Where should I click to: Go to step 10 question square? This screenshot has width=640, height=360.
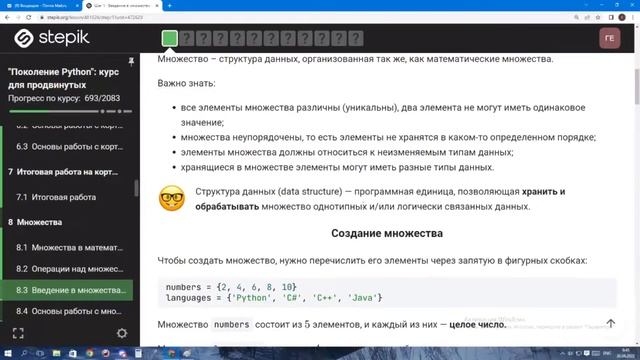point(322,38)
